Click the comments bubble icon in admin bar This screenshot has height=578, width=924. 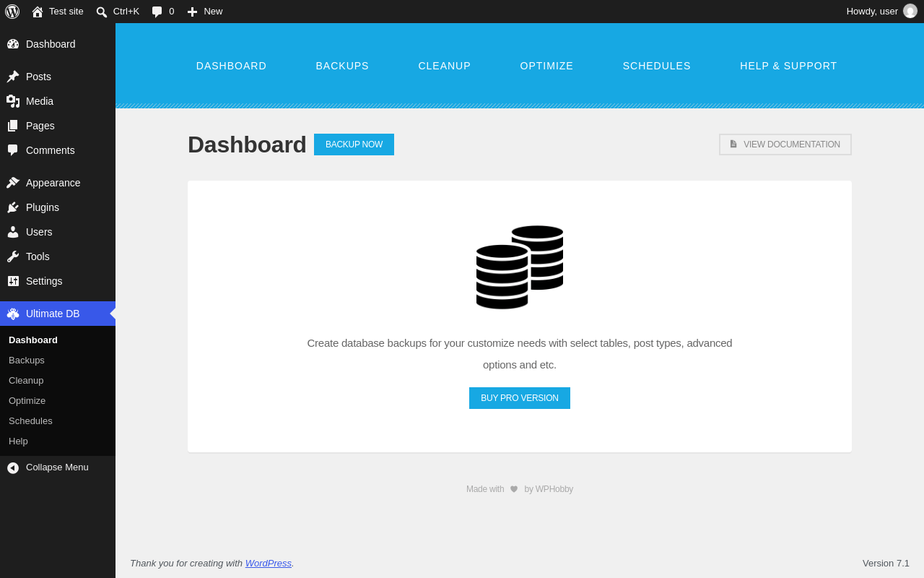(x=157, y=12)
